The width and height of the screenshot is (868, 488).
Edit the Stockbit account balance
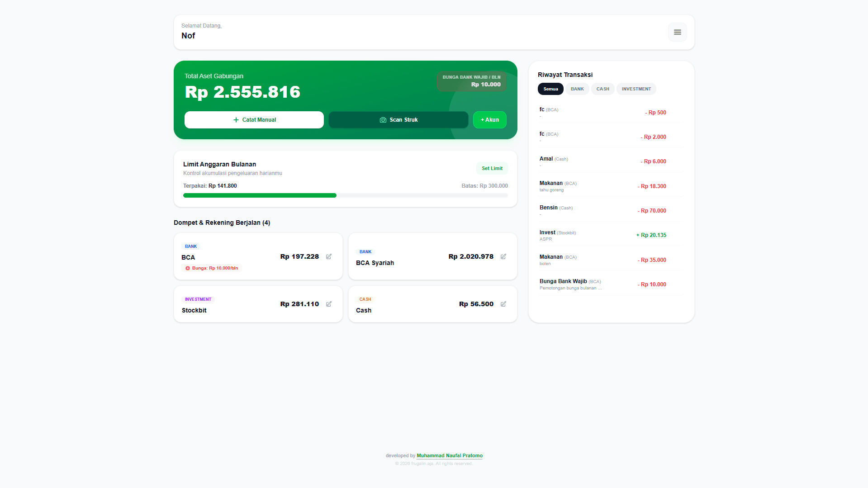(x=329, y=304)
